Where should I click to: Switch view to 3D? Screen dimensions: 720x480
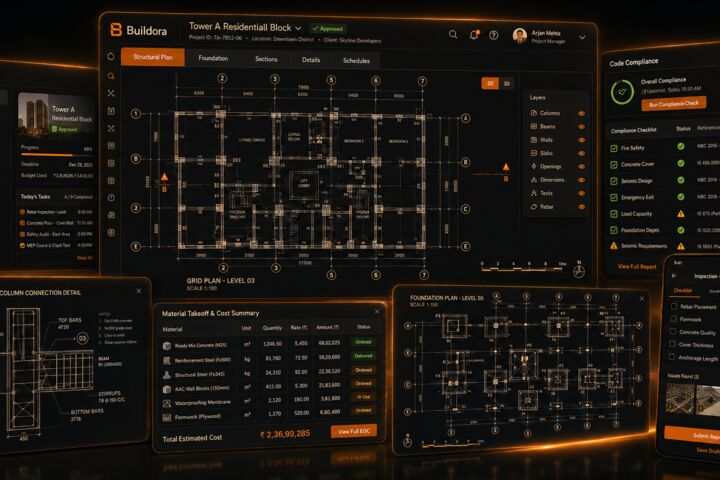[506, 84]
